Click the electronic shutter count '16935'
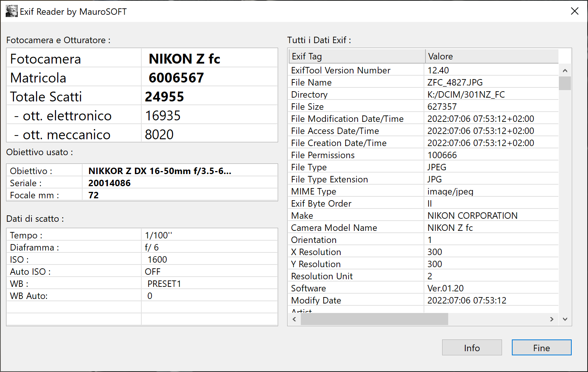588x372 pixels. (x=163, y=115)
